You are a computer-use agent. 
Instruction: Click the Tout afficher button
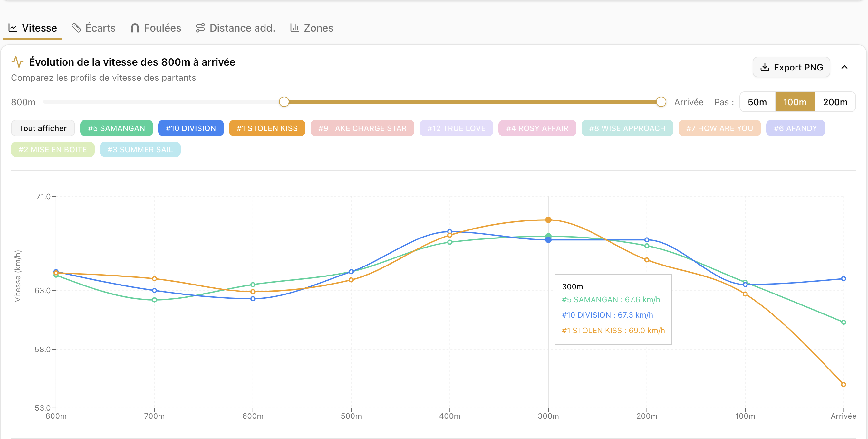[43, 128]
